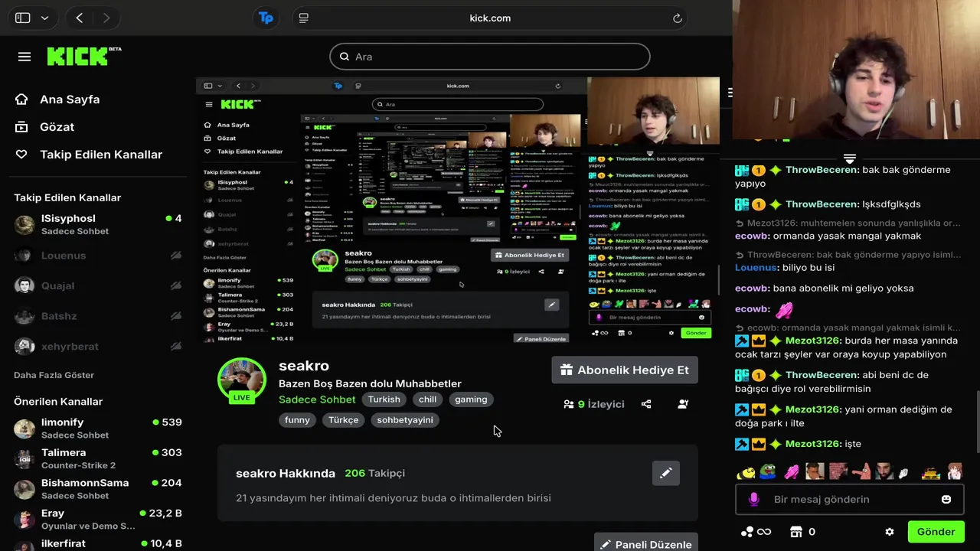Select the chill tag
The width and height of the screenshot is (980, 551).
coord(427,399)
